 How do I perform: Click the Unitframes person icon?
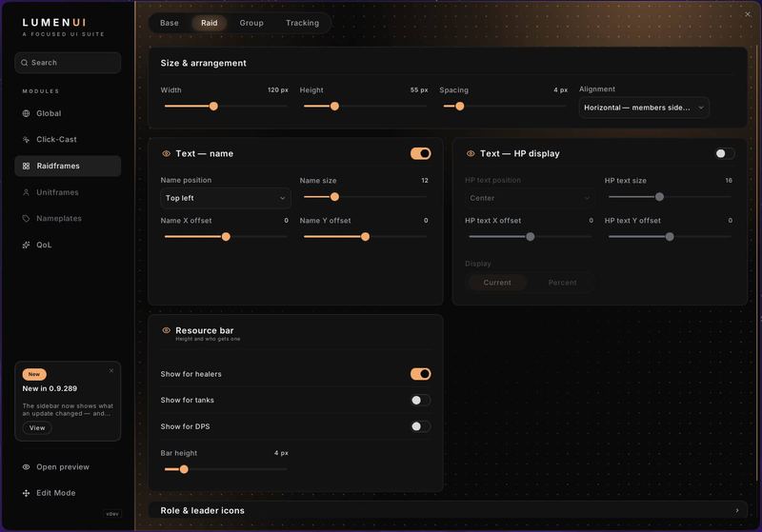[x=27, y=192]
